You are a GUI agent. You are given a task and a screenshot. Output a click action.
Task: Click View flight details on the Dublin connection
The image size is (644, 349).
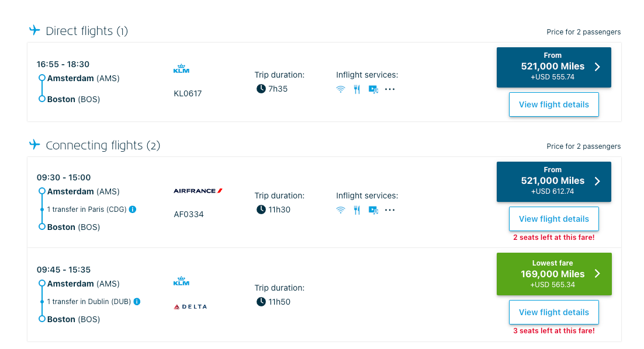553,312
